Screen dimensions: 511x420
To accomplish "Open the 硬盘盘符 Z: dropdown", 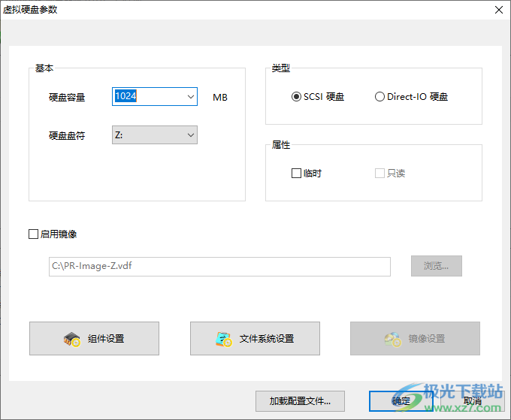I will [155, 135].
